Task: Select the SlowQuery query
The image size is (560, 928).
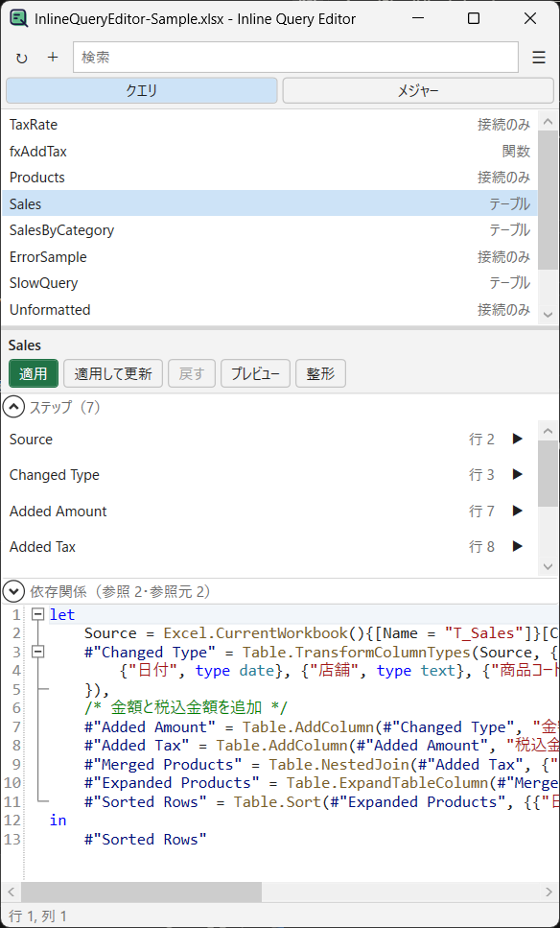Action: (269, 283)
